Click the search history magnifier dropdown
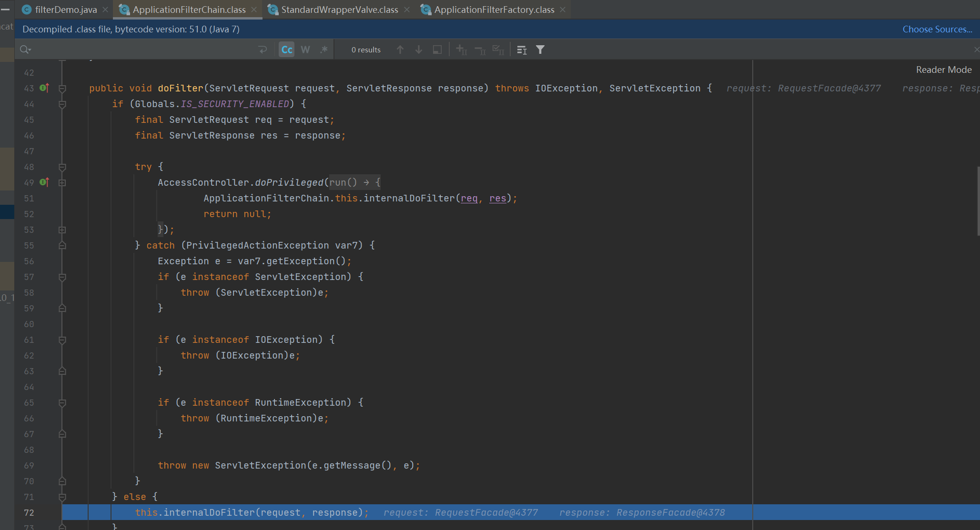980x530 pixels. [x=25, y=50]
